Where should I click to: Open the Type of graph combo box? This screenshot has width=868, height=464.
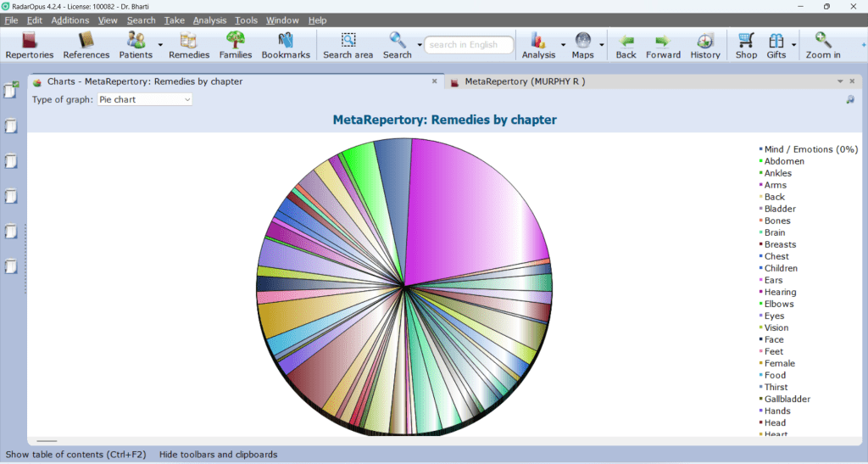click(144, 99)
